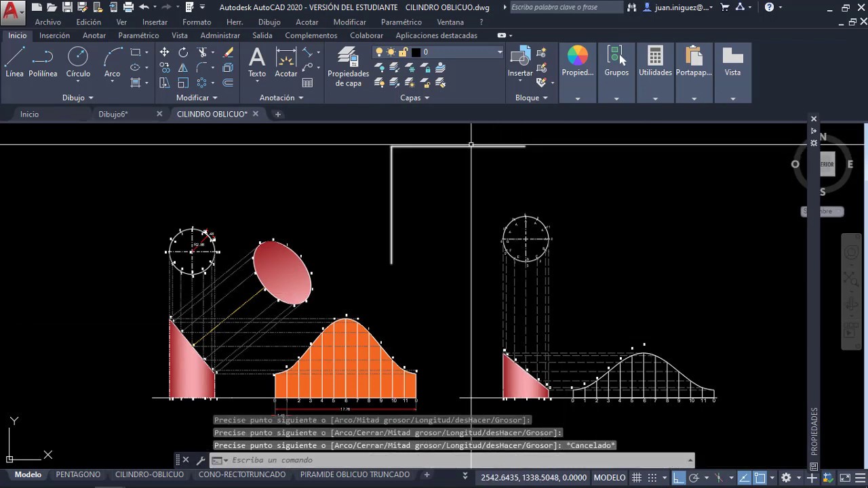The width and height of the screenshot is (868, 488).
Task: Open Propiedades de capa manager
Action: (348, 67)
